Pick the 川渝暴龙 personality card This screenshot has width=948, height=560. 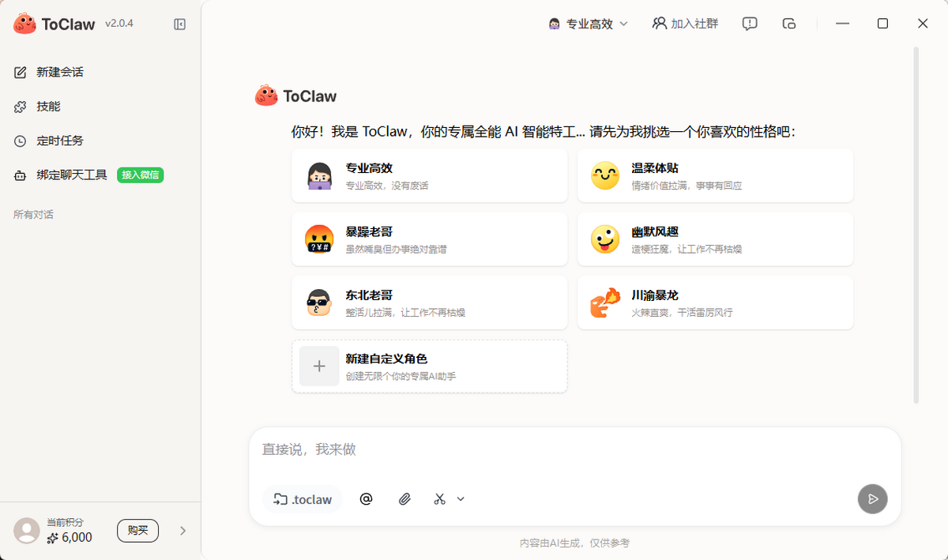(x=715, y=303)
